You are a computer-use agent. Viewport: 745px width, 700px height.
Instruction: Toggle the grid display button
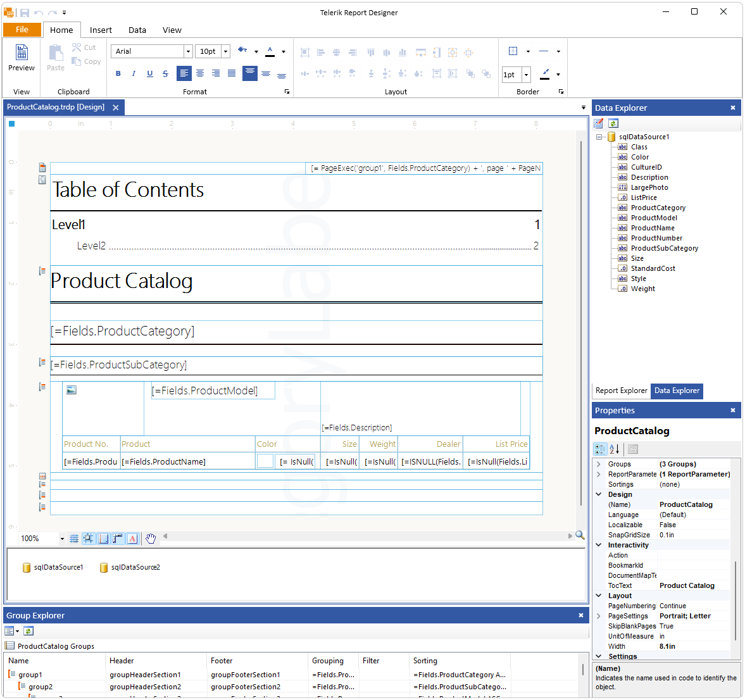tap(74, 539)
